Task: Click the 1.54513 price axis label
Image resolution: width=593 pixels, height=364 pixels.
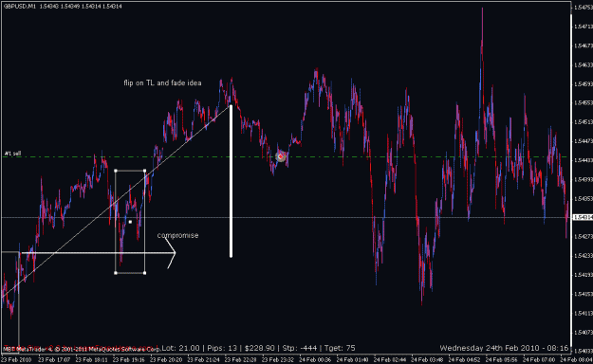Action: (584, 122)
